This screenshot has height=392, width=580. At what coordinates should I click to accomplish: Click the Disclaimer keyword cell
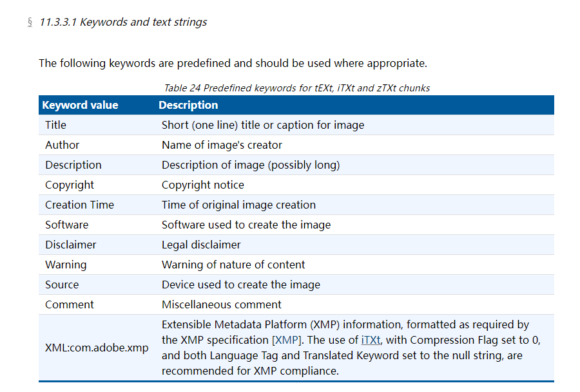(97, 245)
